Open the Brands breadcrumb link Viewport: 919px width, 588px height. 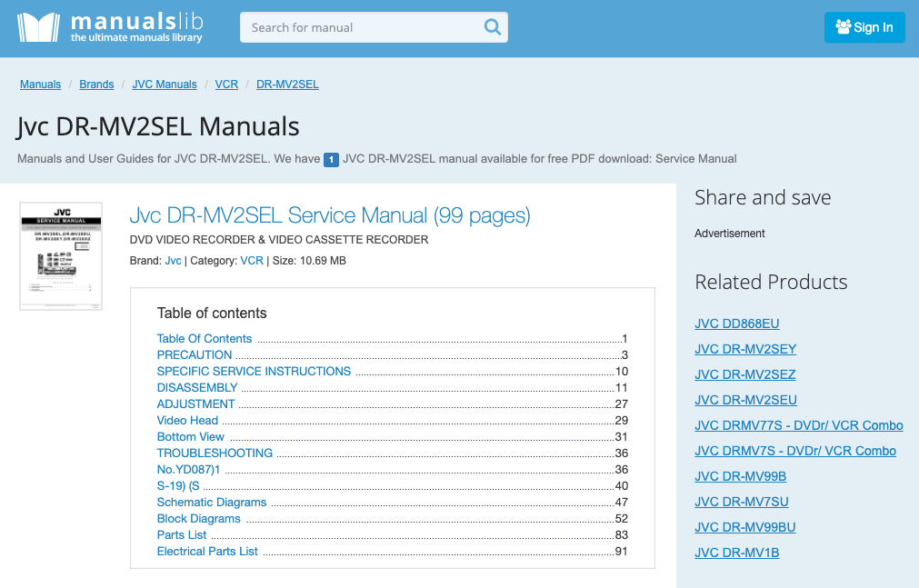coord(96,85)
